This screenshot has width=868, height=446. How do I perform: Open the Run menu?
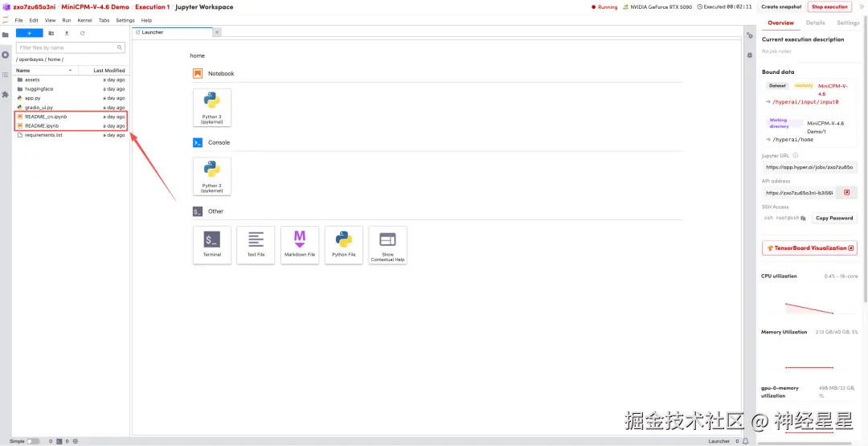click(67, 20)
